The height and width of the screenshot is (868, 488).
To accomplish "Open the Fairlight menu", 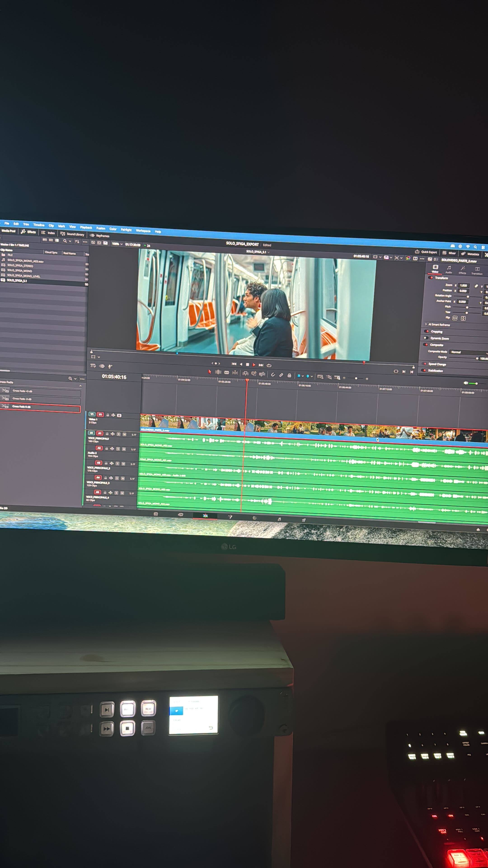I will [126, 229].
